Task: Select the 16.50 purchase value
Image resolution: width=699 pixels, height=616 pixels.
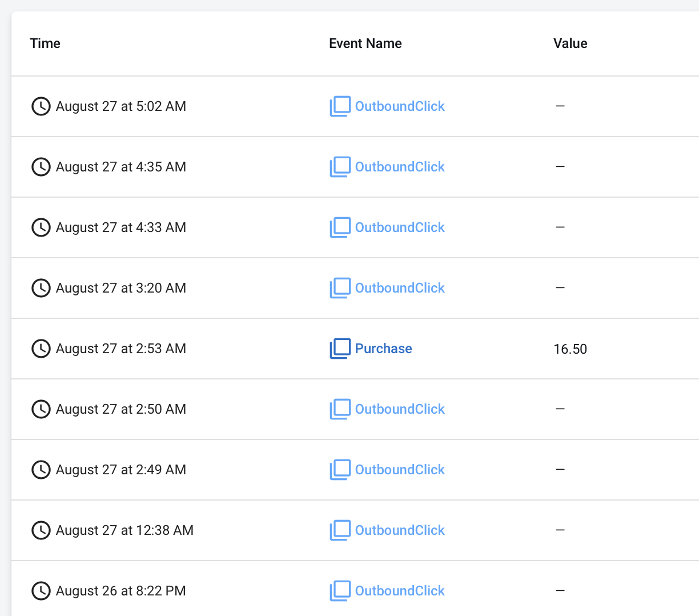Action: click(570, 349)
